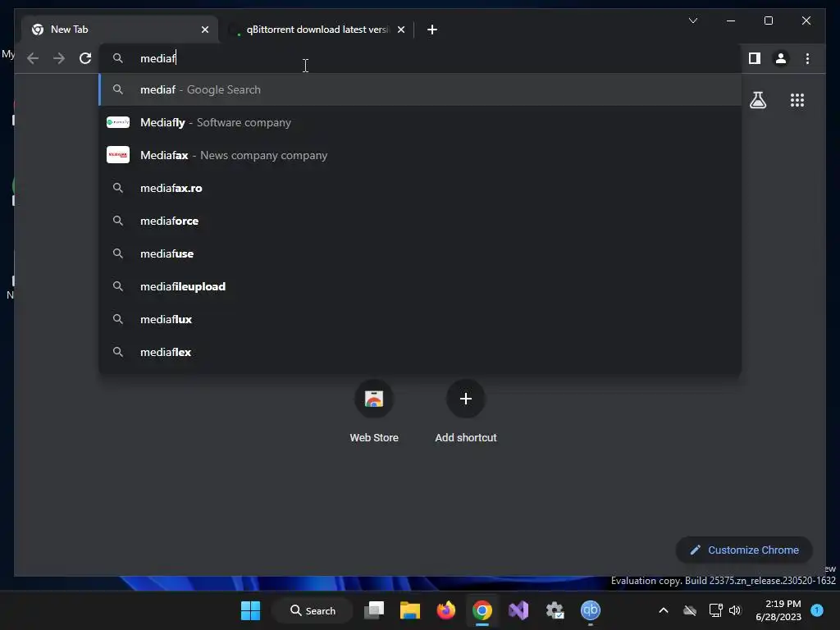This screenshot has width=840, height=630.
Task: Select the mediaflux suggestion
Action: [421, 319]
